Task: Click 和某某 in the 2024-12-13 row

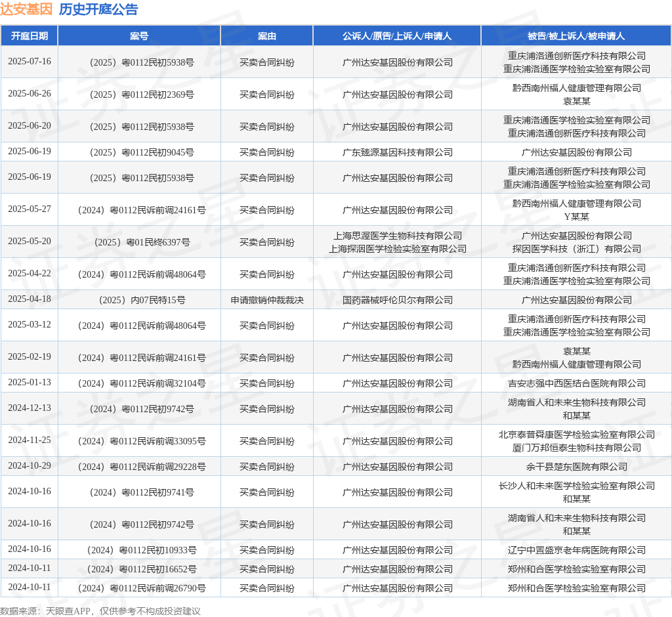Action: (576, 415)
